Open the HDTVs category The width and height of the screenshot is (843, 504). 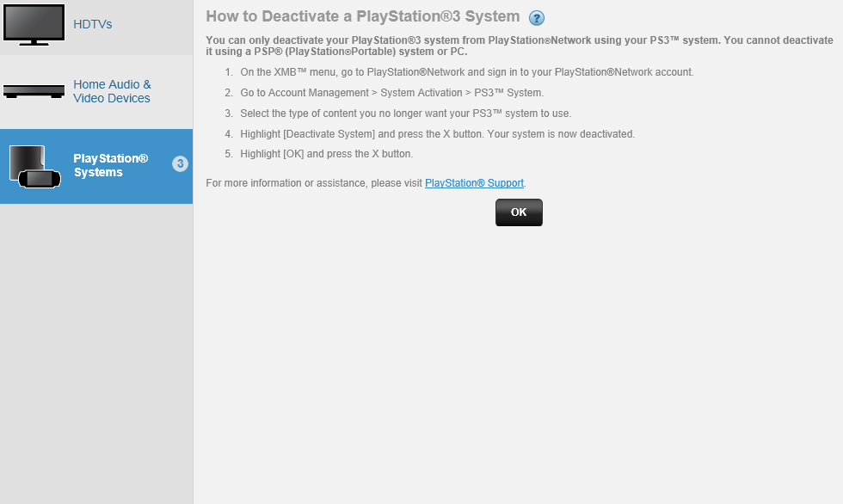[93, 24]
